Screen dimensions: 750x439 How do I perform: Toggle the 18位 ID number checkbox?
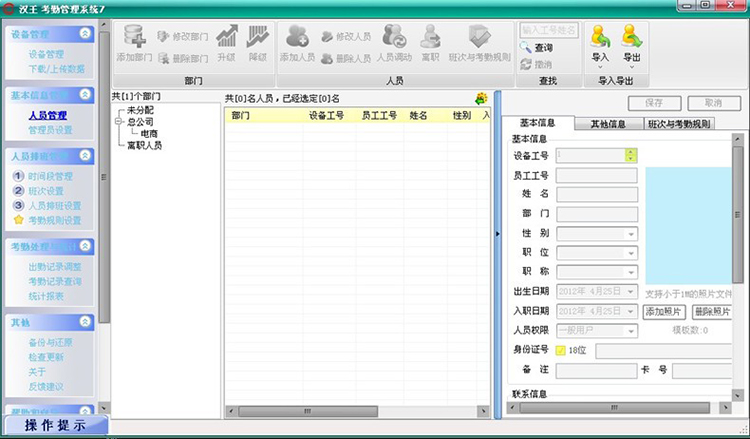[x=561, y=350]
